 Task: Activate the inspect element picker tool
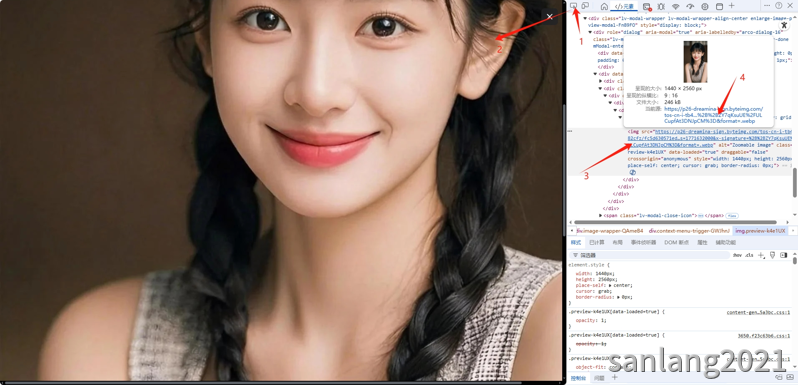pos(574,6)
